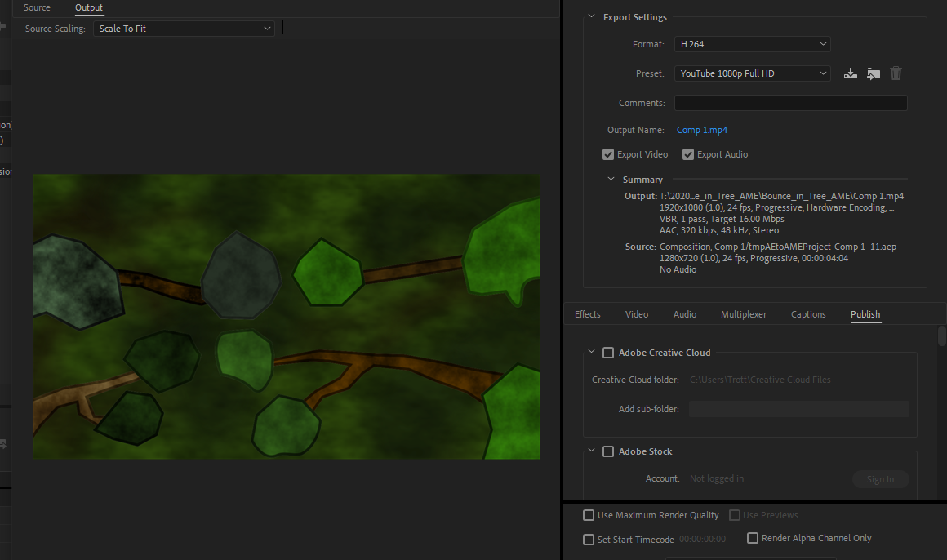Enable Use Maximum Render Quality
947x560 pixels.
pos(589,515)
